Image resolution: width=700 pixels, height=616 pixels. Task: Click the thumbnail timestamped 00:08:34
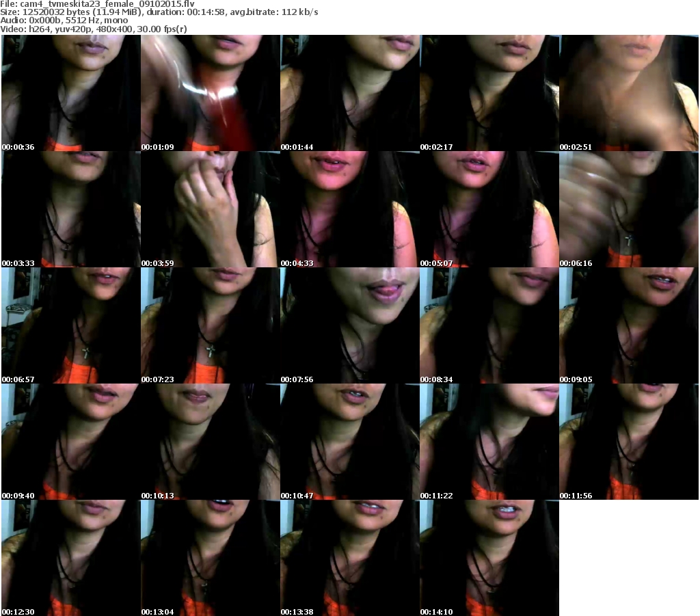point(489,325)
